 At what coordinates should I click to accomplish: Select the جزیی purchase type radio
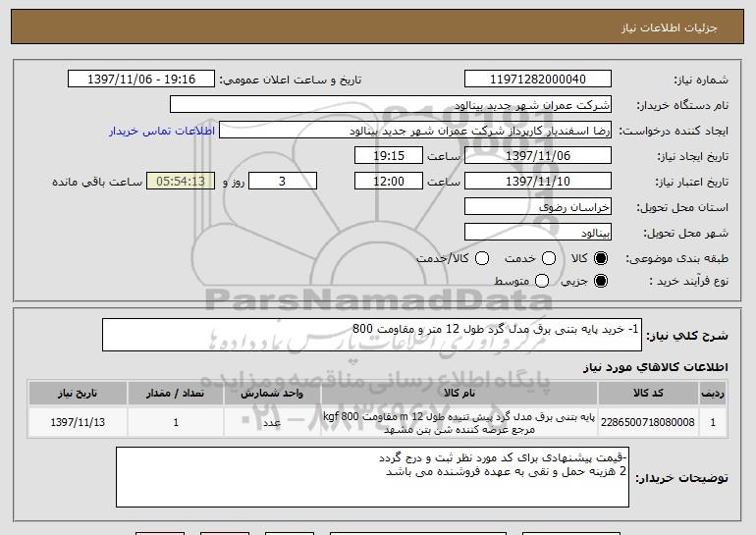click(x=601, y=281)
